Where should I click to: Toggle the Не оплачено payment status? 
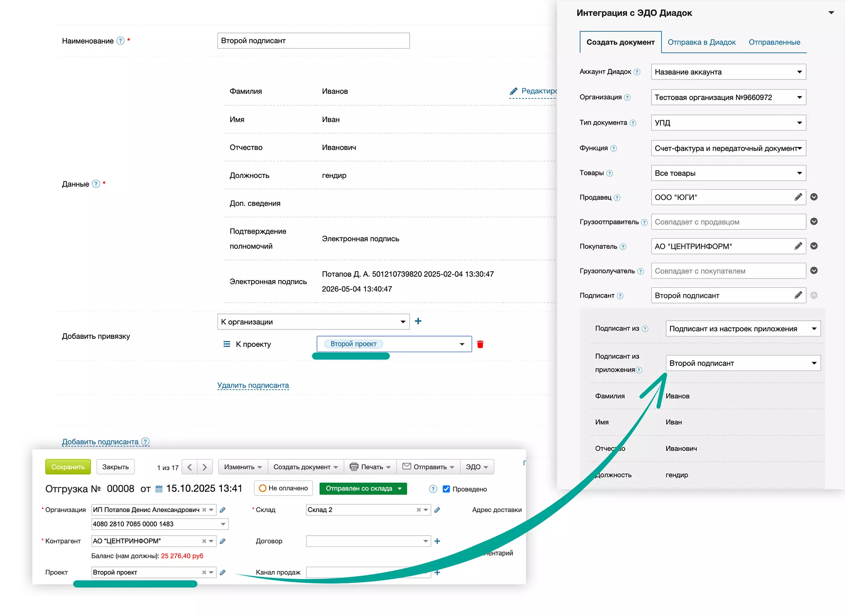[x=283, y=488]
